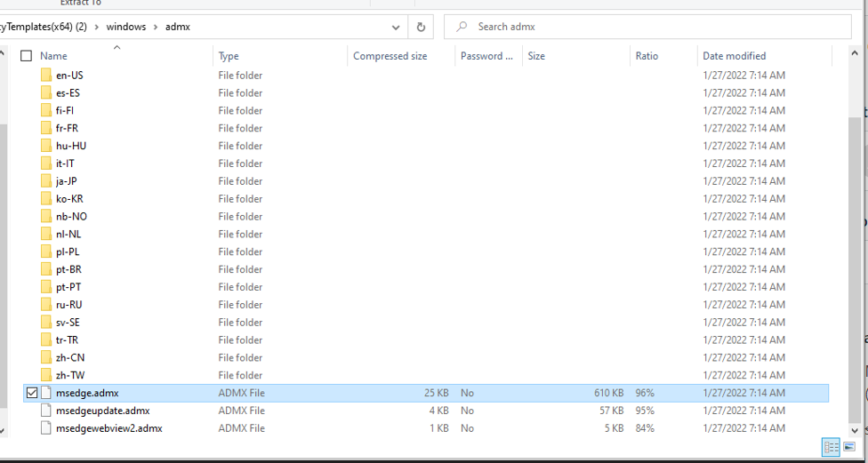Switch to large icons view layout
868x463 pixels.
pyautogui.click(x=849, y=447)
